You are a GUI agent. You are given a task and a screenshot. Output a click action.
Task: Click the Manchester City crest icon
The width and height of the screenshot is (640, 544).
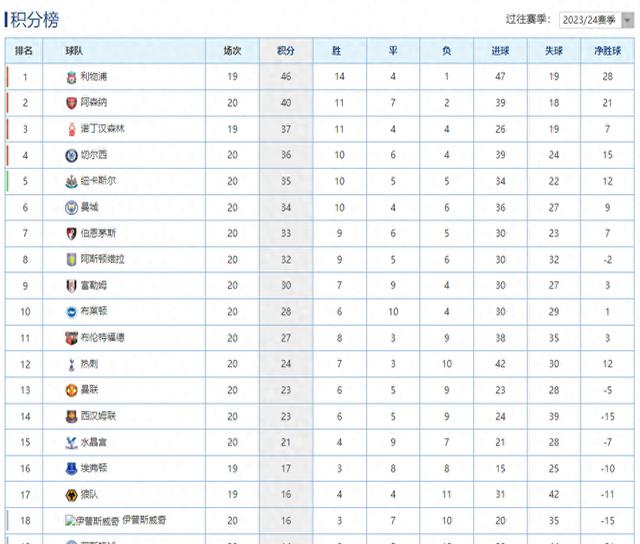[71, 207]
